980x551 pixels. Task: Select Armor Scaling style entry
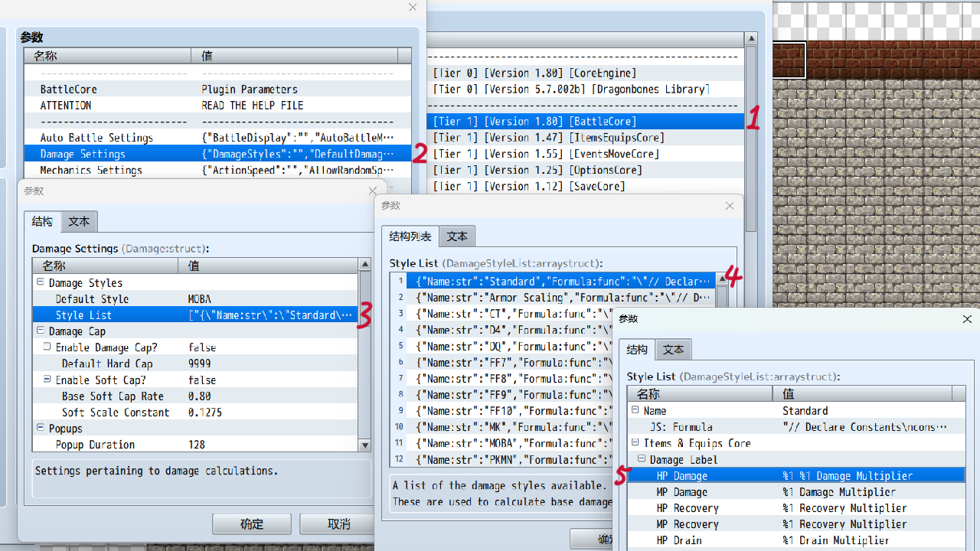click(x=553, y=297)
